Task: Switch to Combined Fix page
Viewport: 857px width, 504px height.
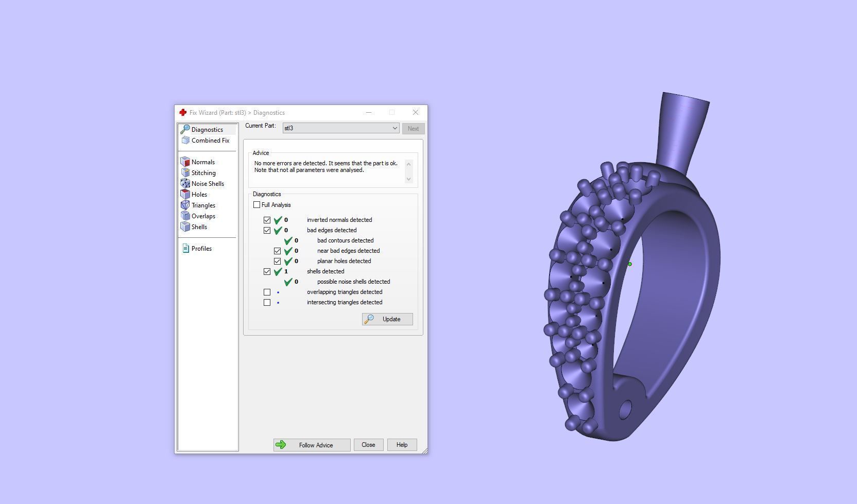Action: [210, 140]
